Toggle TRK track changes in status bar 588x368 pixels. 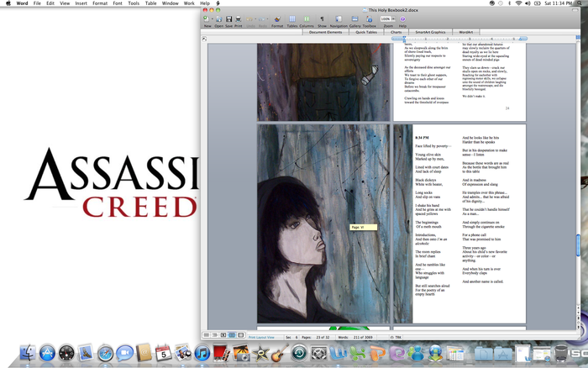click(x=396, y=337)
